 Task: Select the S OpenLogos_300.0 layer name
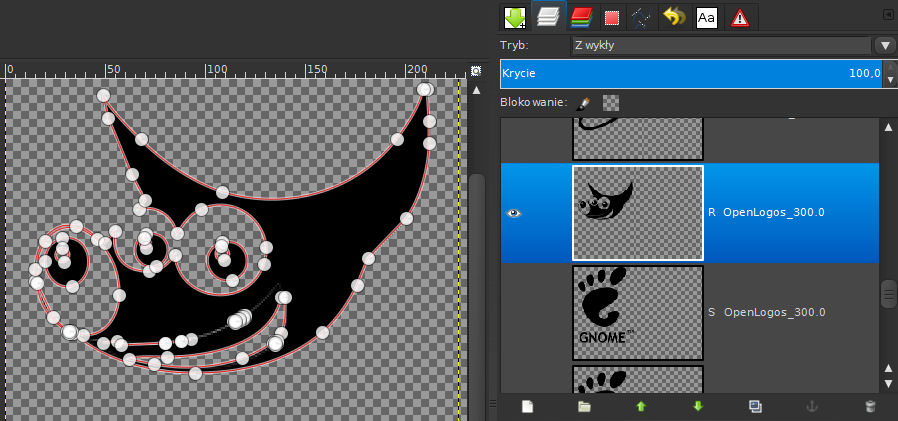767,312
